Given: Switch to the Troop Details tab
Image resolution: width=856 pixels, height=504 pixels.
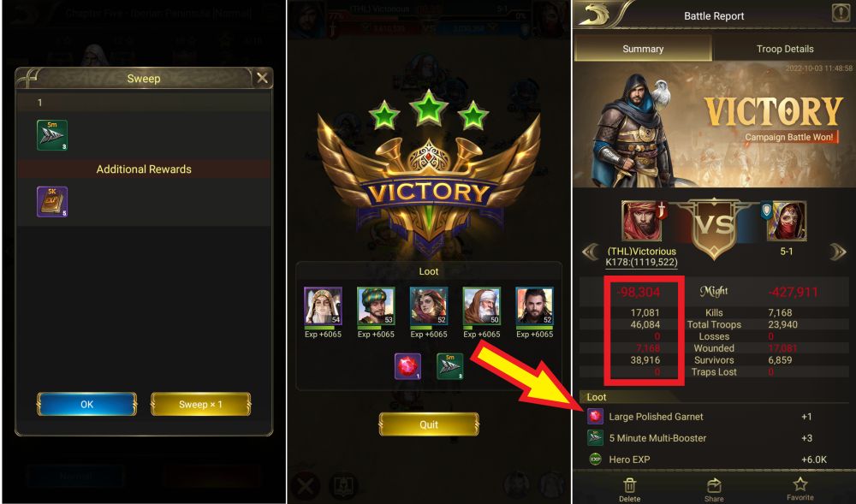Looking at the screenshot, I should tap(784, 49).
